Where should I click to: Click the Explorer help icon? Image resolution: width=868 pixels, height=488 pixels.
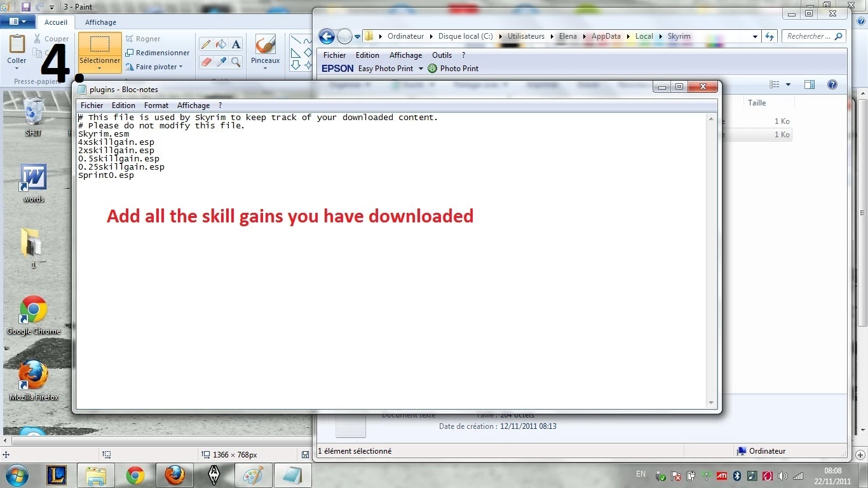click(x=832, y=85)
